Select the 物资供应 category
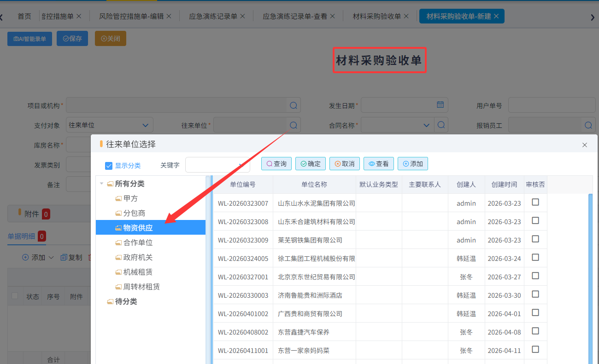 coord(151,227)
